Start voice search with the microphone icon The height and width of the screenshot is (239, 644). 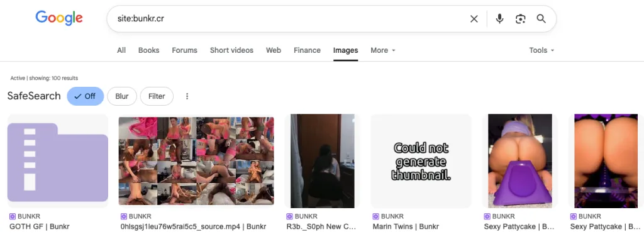[x=499, y=18]
